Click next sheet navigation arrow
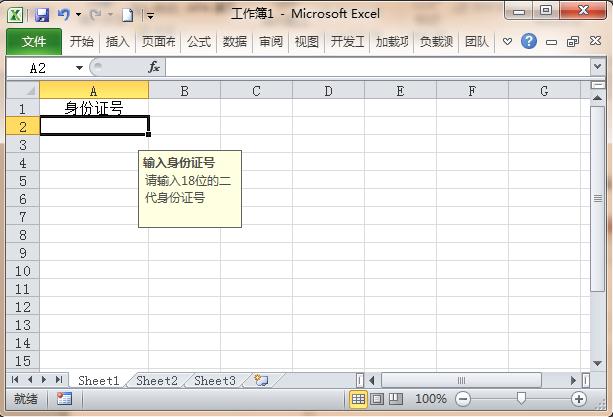 click(x=44, y=379)
